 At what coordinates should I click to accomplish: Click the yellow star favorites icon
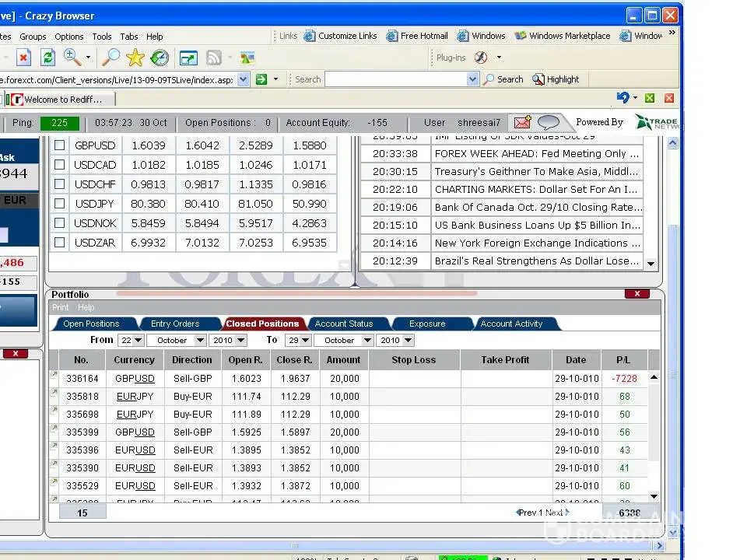135,58
